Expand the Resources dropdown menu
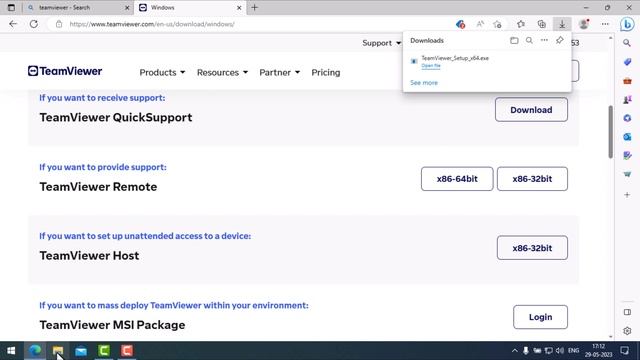 (222, 73)
